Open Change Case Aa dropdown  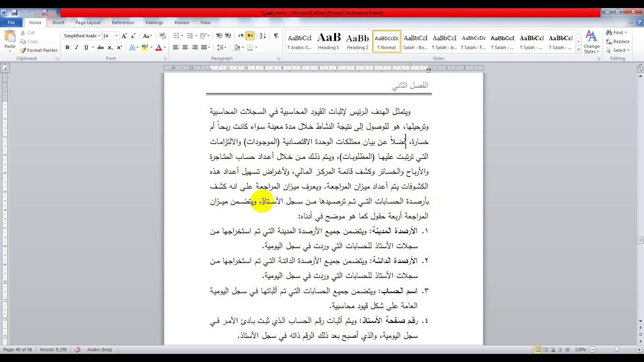147,36
